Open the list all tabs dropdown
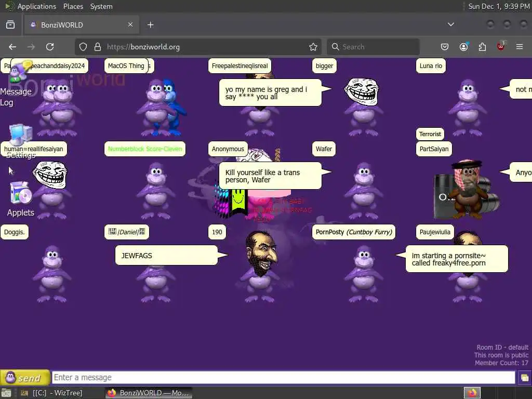The height and width of the screenshot is (399, 532). click(x=450, y=24)
